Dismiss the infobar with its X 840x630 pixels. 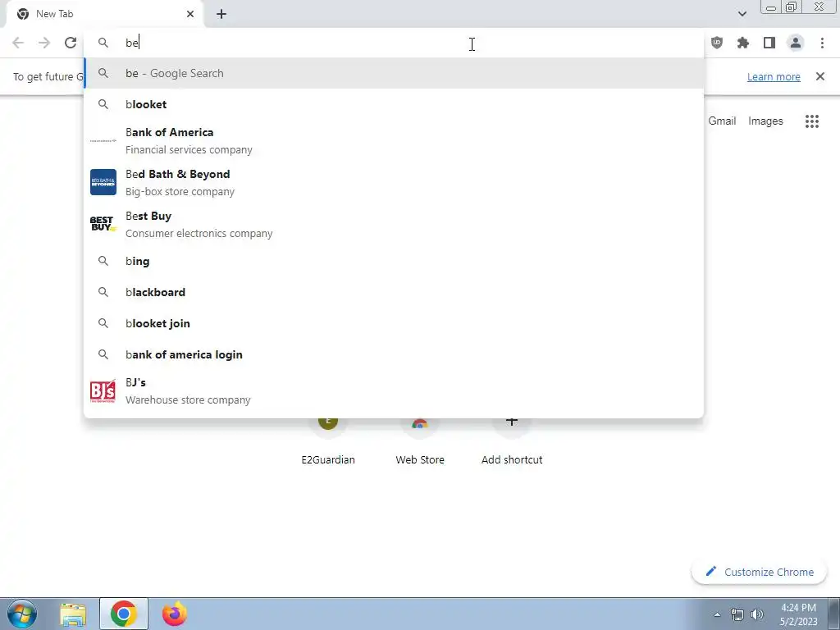click(820, 76)
